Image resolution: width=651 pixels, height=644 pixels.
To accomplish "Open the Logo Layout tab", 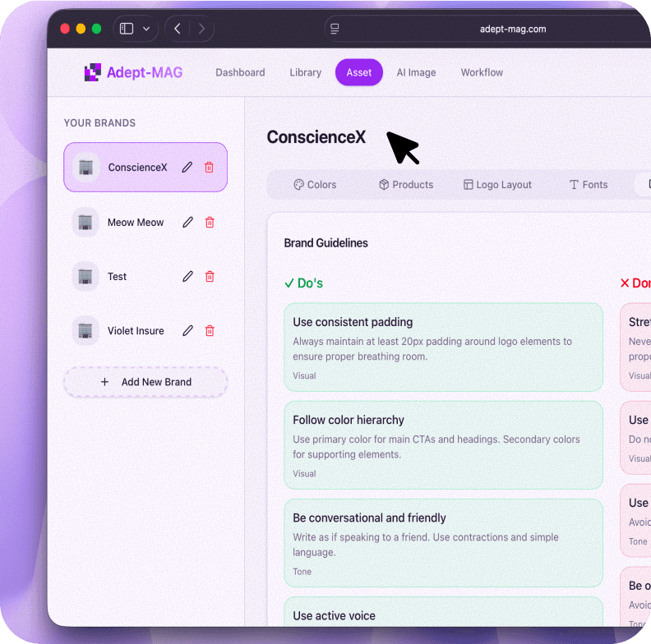I will (x=497, y=185).
